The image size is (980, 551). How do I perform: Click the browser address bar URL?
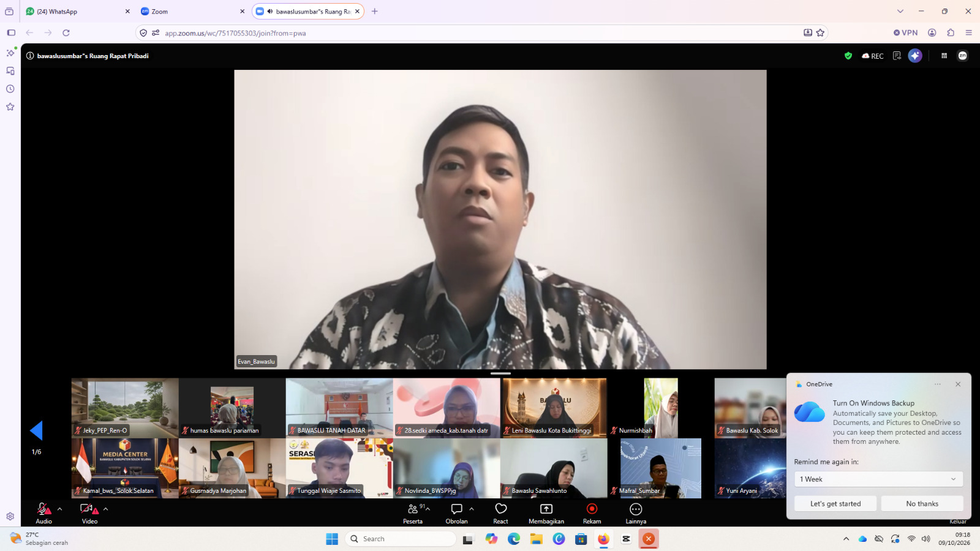coord(235,33)
